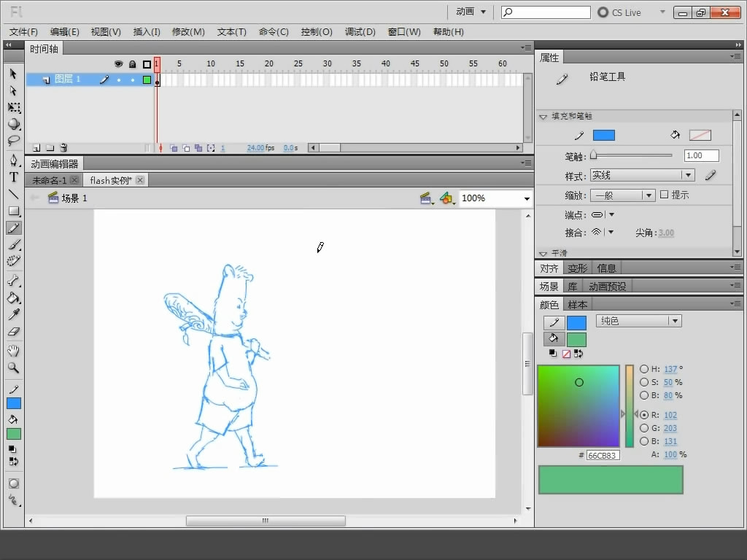
Task: Click the 笔触 stroke slider handle
Action: click(594, 155)
